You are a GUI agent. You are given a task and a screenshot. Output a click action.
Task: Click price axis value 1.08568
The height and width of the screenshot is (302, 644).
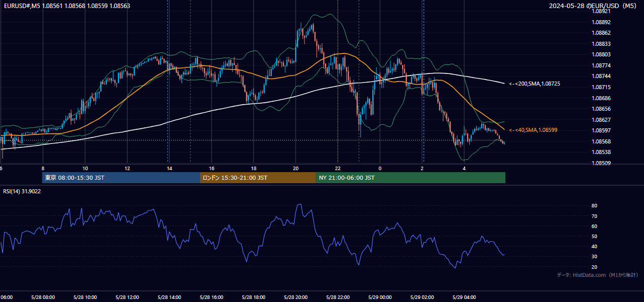602,141
